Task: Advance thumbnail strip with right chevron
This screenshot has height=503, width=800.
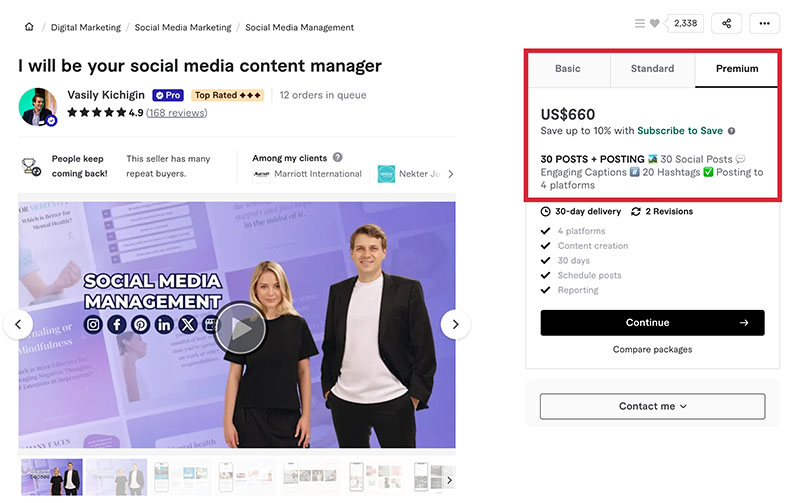Action: [x=449, y=480]
